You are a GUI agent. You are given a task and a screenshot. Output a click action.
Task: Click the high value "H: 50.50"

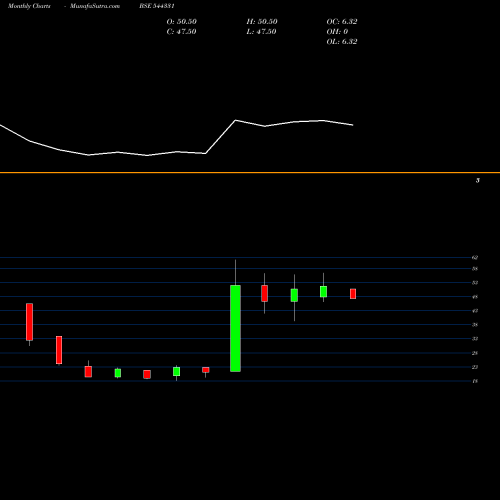point(262,21)
